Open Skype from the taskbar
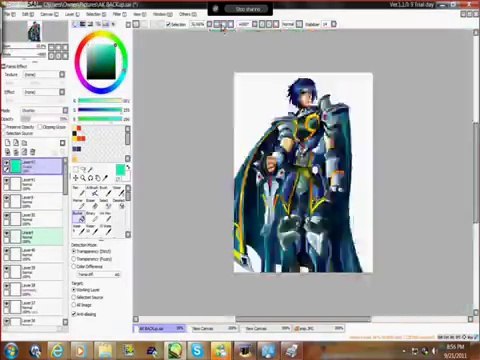This screenshot has height=360, width=480. click(x=197, y=351)
